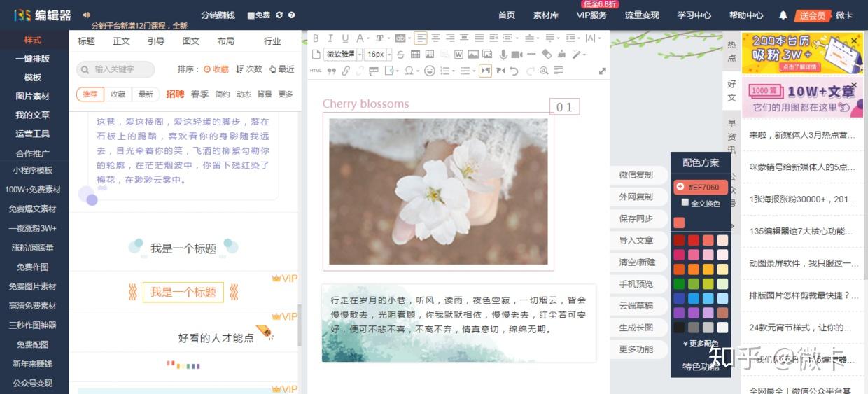Insert a blockquote
Viewport: 868px width, 394px height.
point(332,71)
